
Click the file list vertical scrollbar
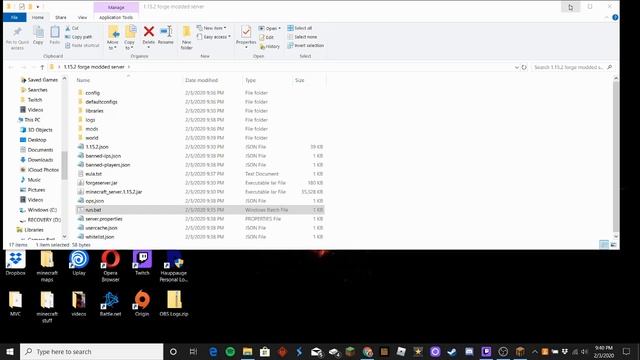coord(616,157)
